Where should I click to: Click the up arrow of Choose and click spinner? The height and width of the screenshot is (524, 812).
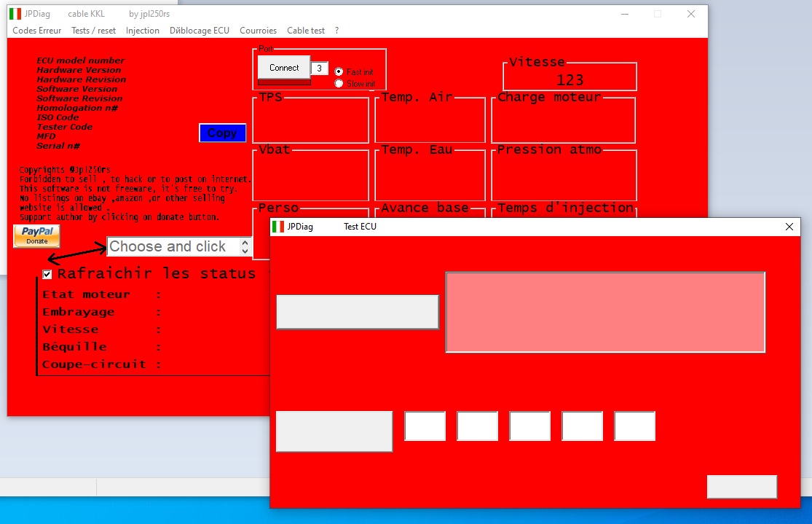pos(243,243)
